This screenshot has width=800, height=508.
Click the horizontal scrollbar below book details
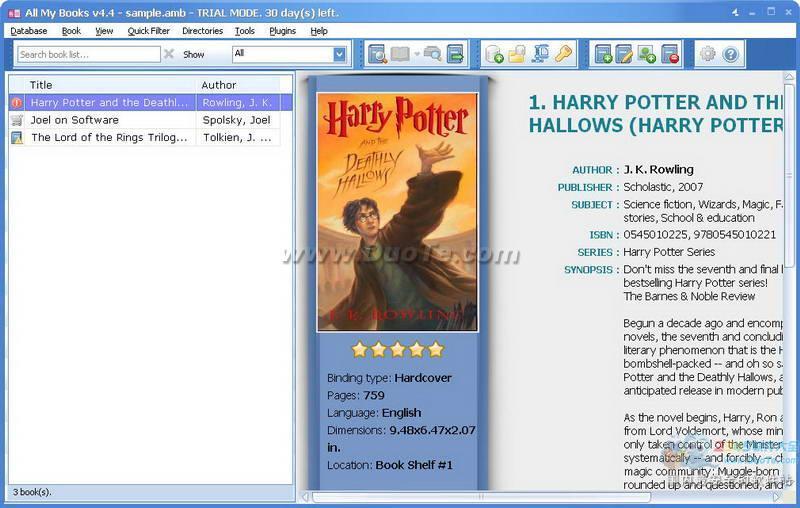481,496
